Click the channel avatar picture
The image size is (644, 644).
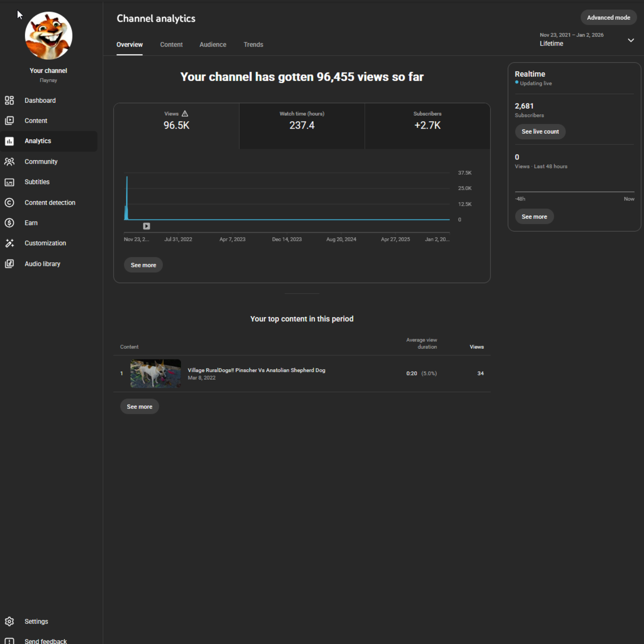pyautogui.click(x=49, y=36)
